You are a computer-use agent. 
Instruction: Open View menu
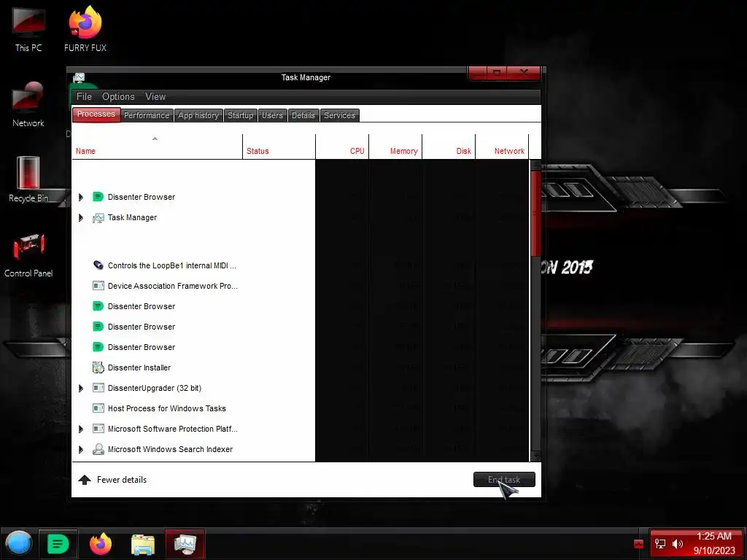click(155, 97)
